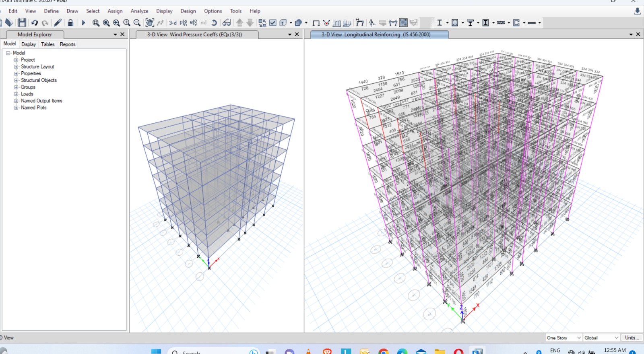
Task: Open the Global coordinate system dropdown
Action: point(601,338)
